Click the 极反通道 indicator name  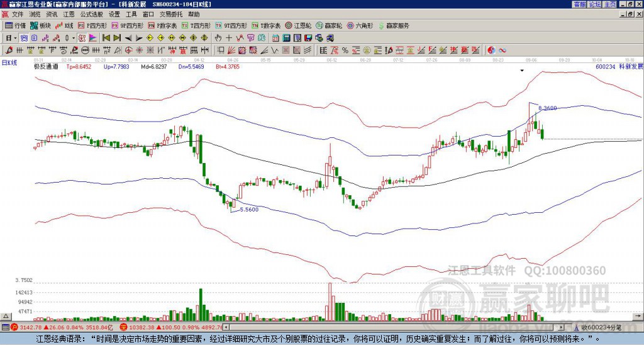45,66
